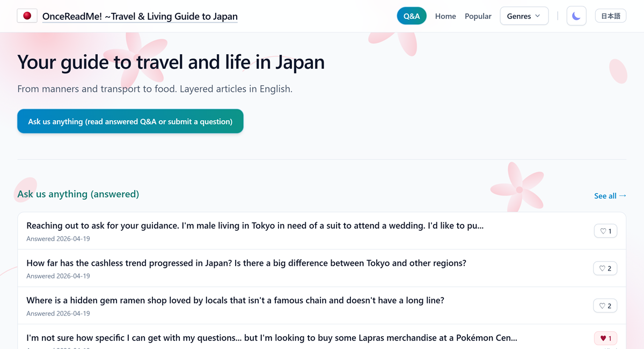Open the Lapras Pokémon Center question

pos(272,338)
